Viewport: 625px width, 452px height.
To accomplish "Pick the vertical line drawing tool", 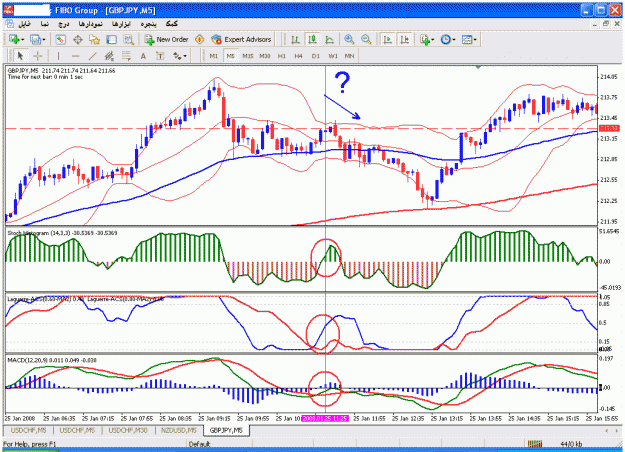I will tap(58, 56).
